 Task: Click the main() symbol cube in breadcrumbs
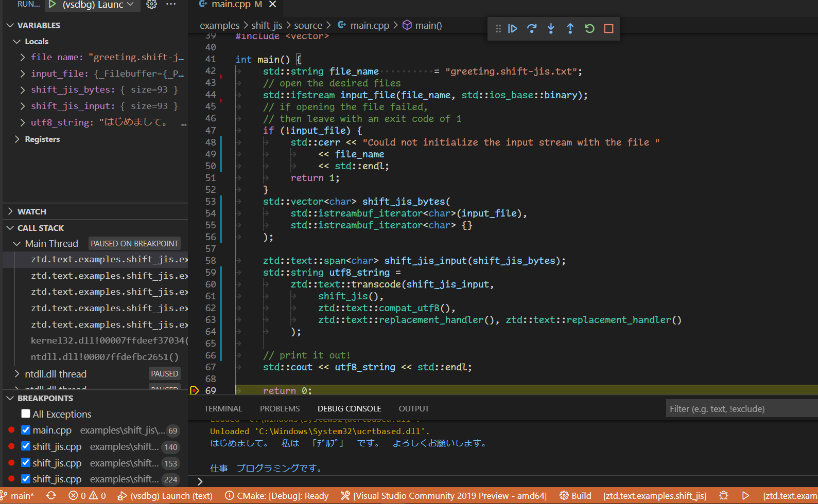tap(407, 25)
